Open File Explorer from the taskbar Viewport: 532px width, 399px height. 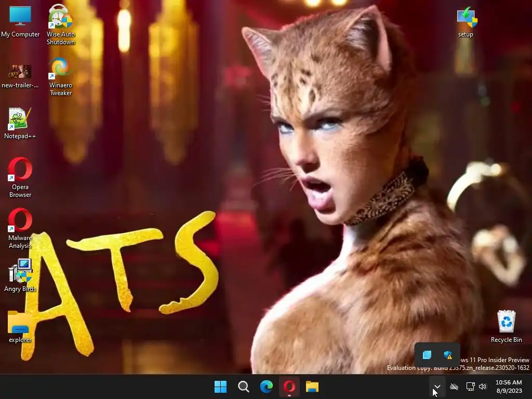tap(312, 387)
